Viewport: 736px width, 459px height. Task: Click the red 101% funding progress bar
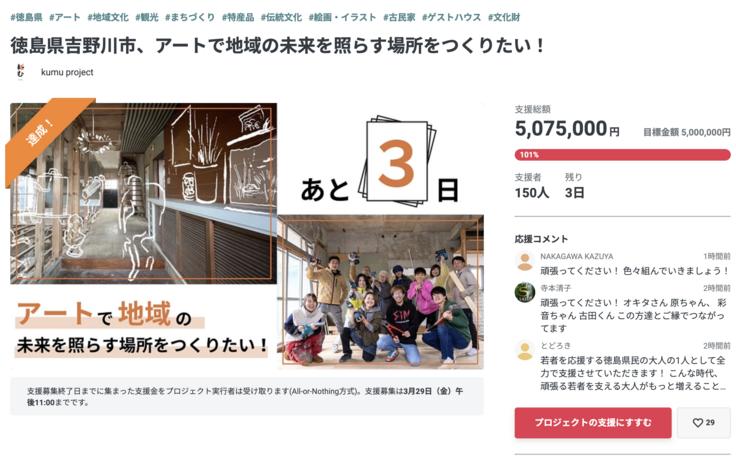[622, 154]
